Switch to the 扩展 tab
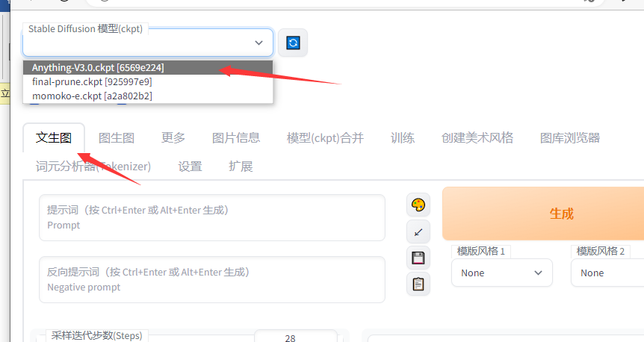644x342 pixels. (x=241, y=166)
